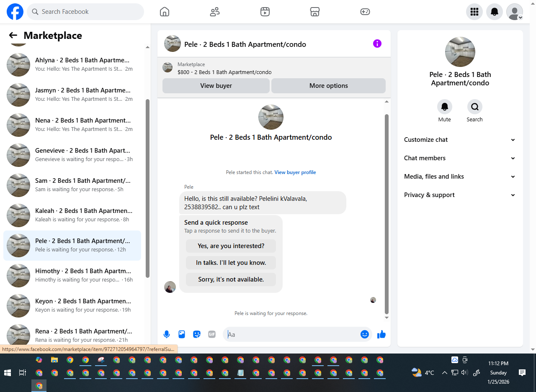Open the Menu grid icon
Viewport: 536px width, 392px height.
tap(474, 12)
